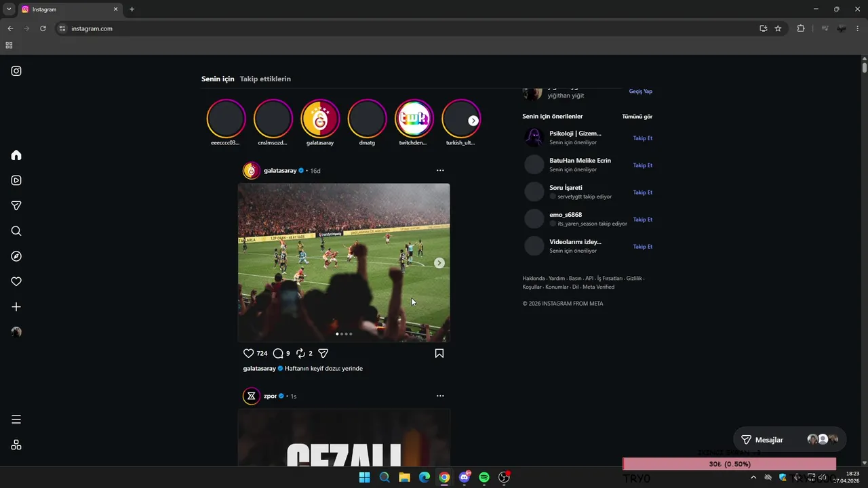
Task: Follow Psikoloji | Gizem account
Action: (x=642, y=138)
